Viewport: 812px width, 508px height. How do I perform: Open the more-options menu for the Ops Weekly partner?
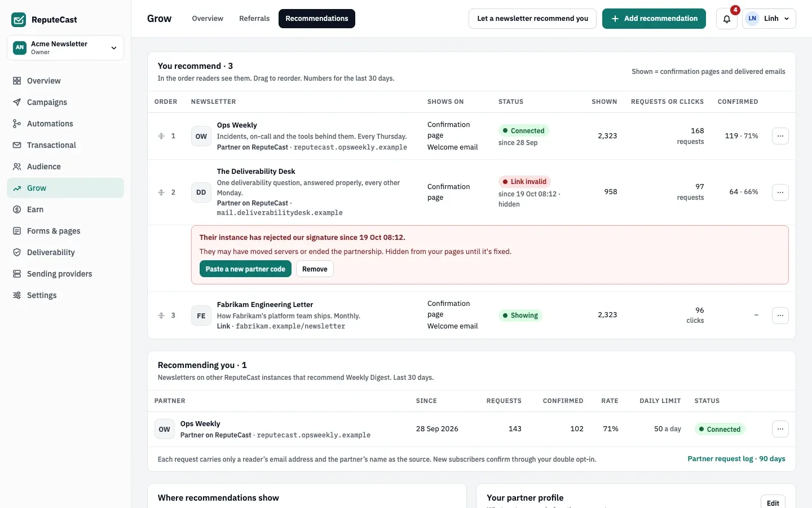[780, 429]
